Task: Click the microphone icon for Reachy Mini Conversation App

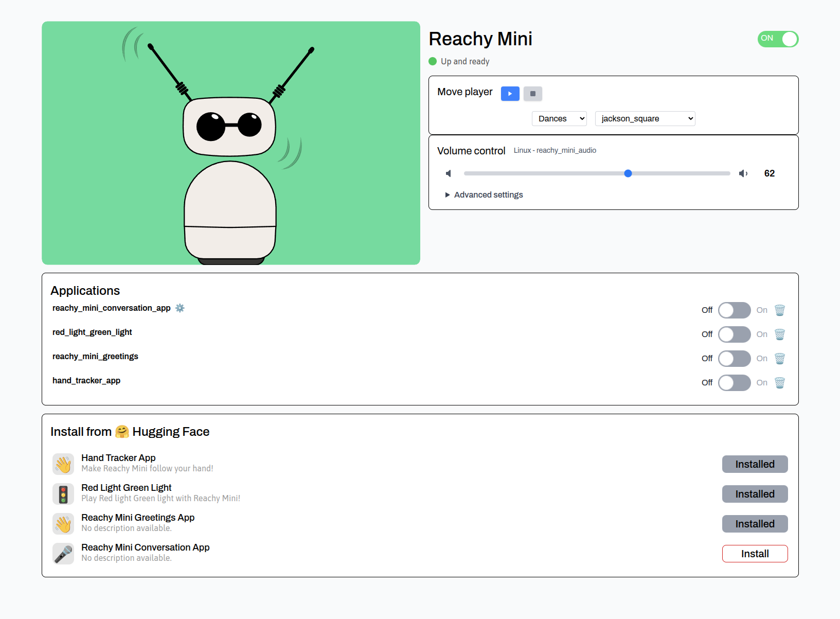Action: coord(63,554)
